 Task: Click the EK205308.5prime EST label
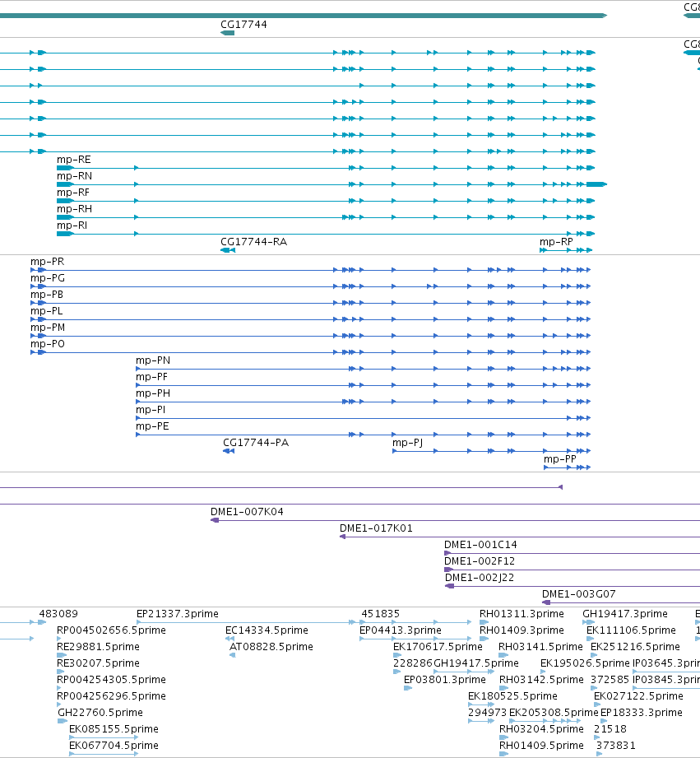pos(554,712)
